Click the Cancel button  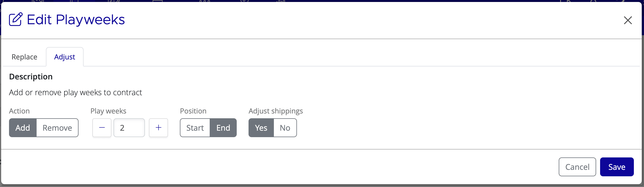[x=577, y=167]
